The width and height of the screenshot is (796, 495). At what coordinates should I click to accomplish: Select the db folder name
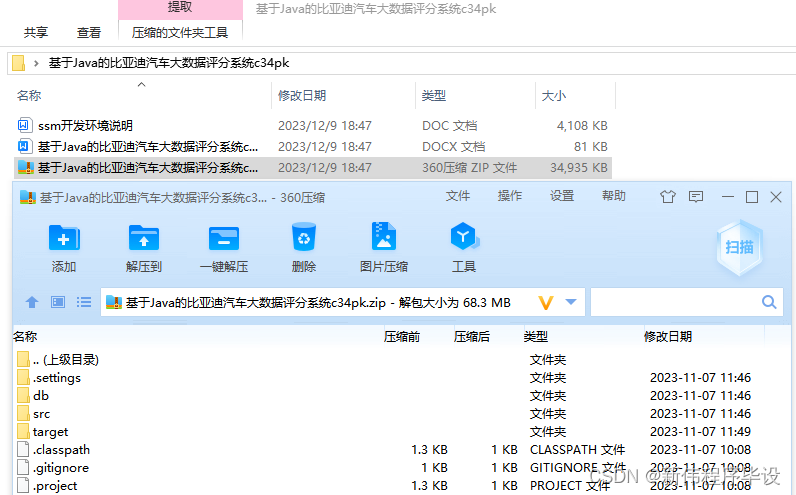(x=41, y=395)
